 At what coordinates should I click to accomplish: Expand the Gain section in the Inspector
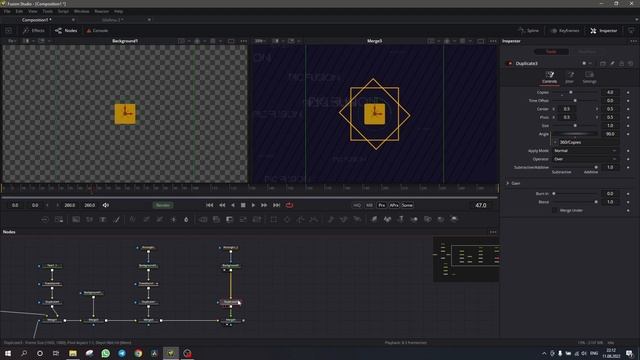[508, 183]
